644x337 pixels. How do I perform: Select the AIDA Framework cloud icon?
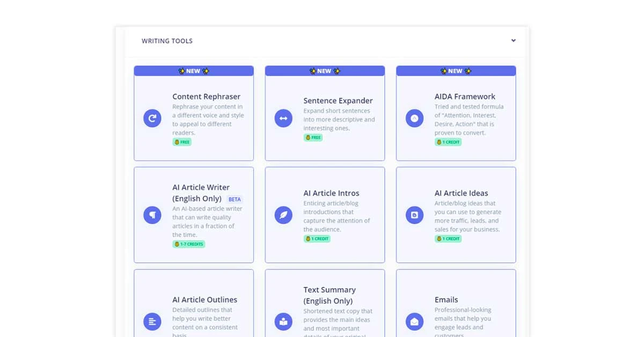pyautogui.click(x=414, y=118)
